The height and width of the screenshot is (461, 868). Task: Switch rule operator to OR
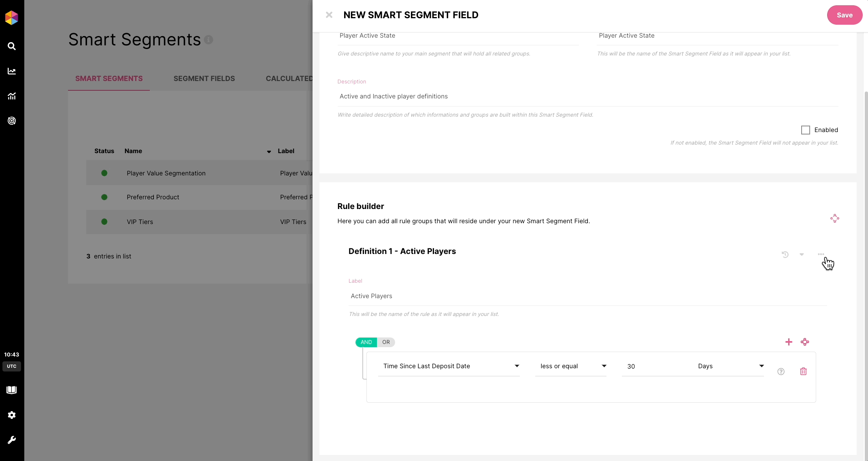[x=386, y=342]
